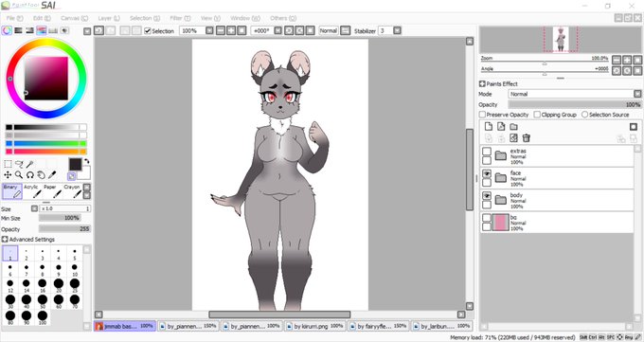Toggle the swatches panel icon
The height and width of the screenshot is (342, 644).
53,30
